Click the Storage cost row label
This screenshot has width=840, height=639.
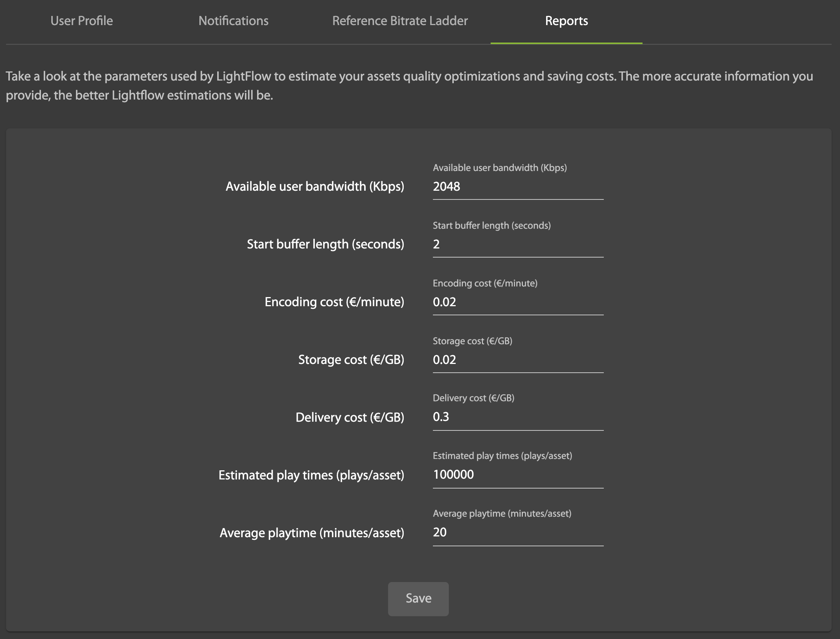[x=351, y=360]
